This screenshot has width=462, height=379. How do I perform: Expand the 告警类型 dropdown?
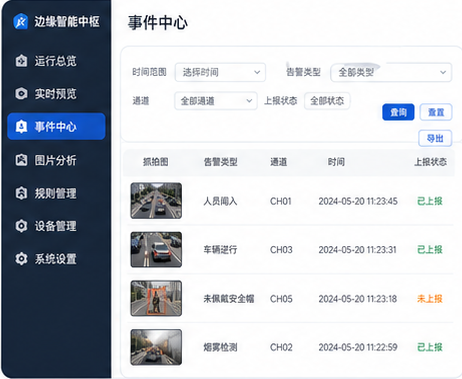pyautogui.click(x=391, y=72)
